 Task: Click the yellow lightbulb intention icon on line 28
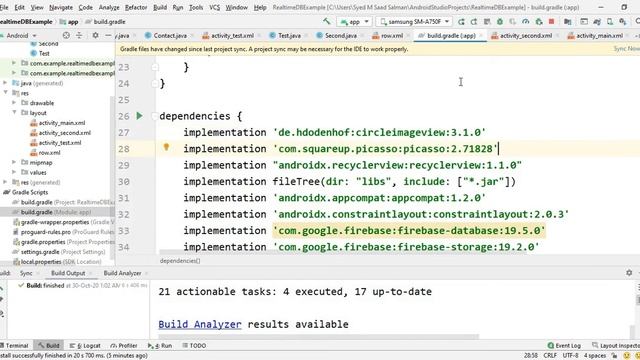pos(166,147)
